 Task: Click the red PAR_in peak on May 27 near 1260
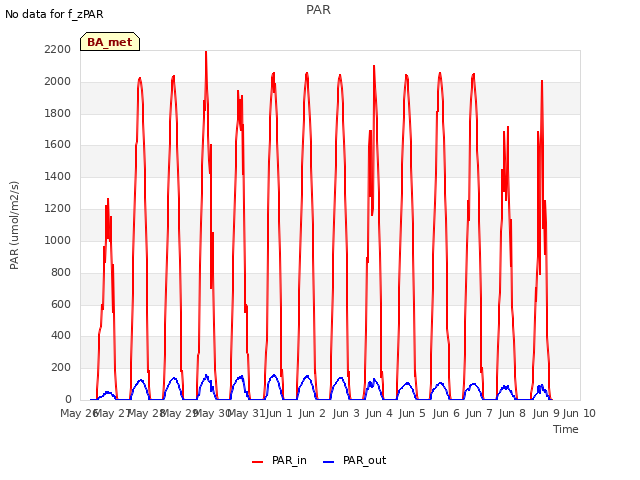(108, 199)
